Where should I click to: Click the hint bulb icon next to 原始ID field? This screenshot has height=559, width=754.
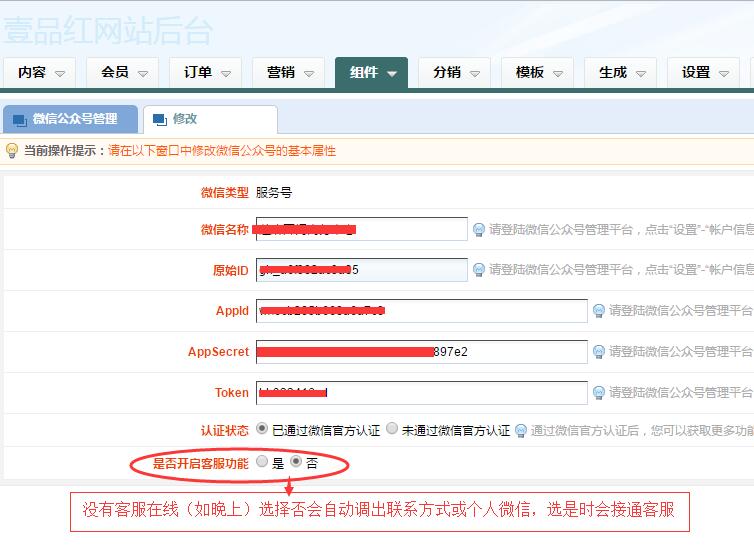(479, 270)
